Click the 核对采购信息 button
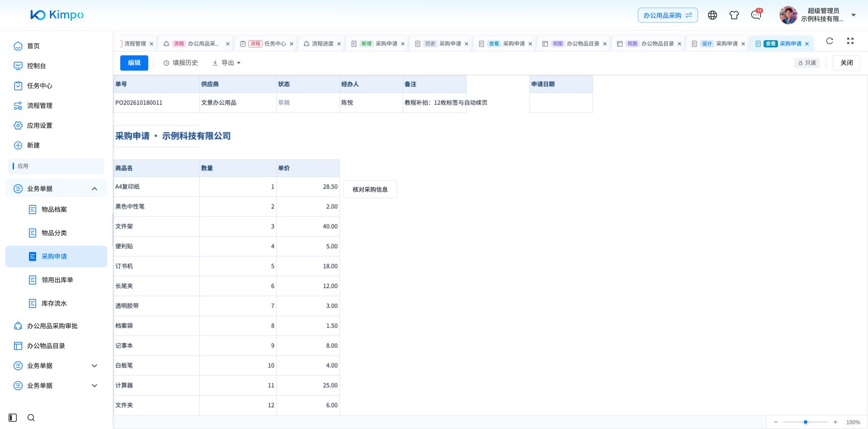The image size is (868, 429). tap(370, 190)
